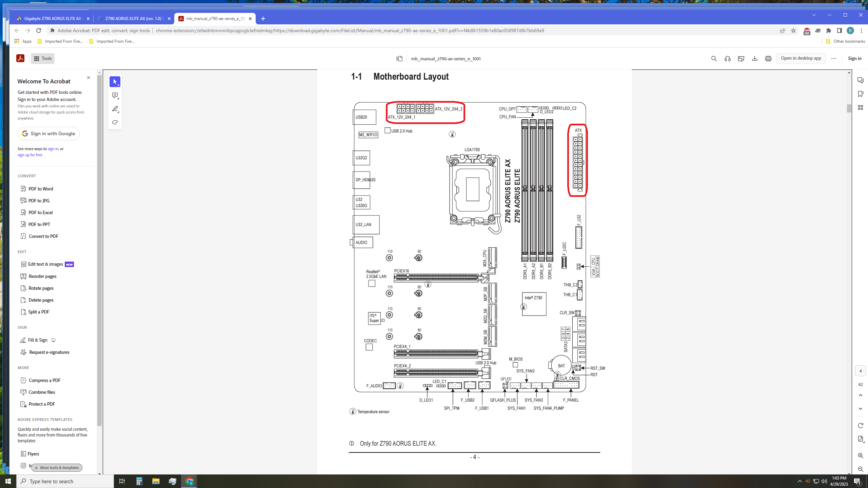Click Sign in with Google
The image size is (868, 488).
[x=48, y=134]
